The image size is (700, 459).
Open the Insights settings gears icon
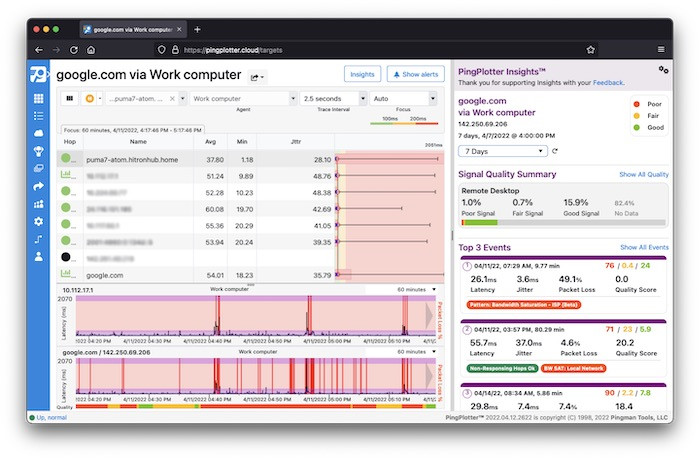(663, 70)
